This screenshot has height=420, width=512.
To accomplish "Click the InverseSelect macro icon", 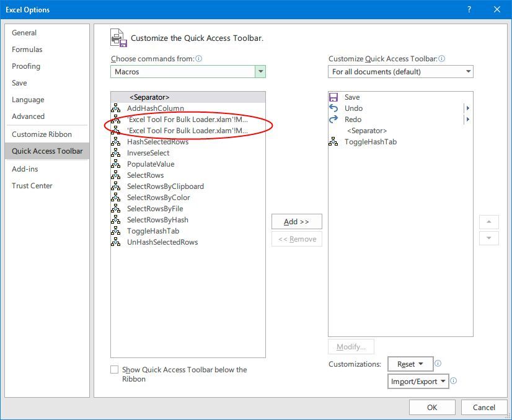I will pos(115,153).
